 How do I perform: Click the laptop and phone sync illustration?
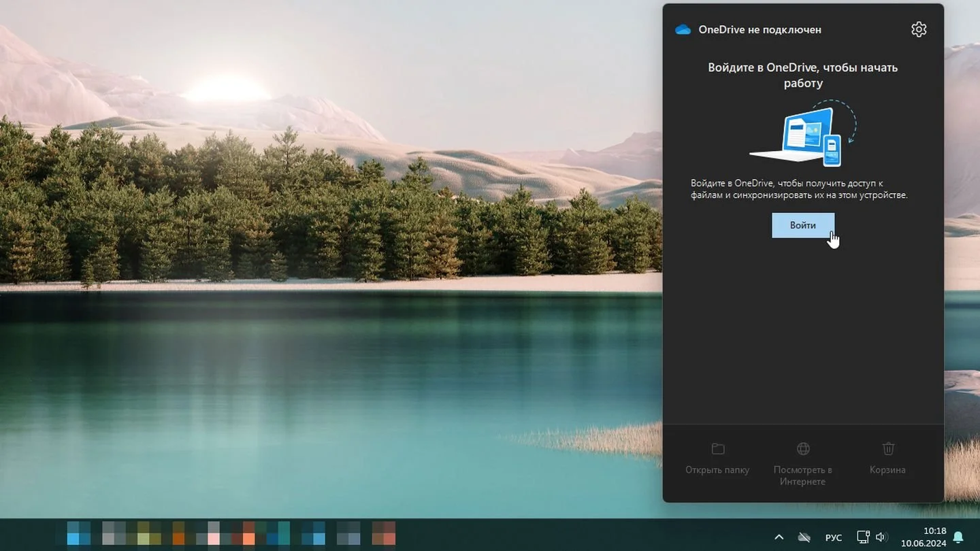[803, 133]
